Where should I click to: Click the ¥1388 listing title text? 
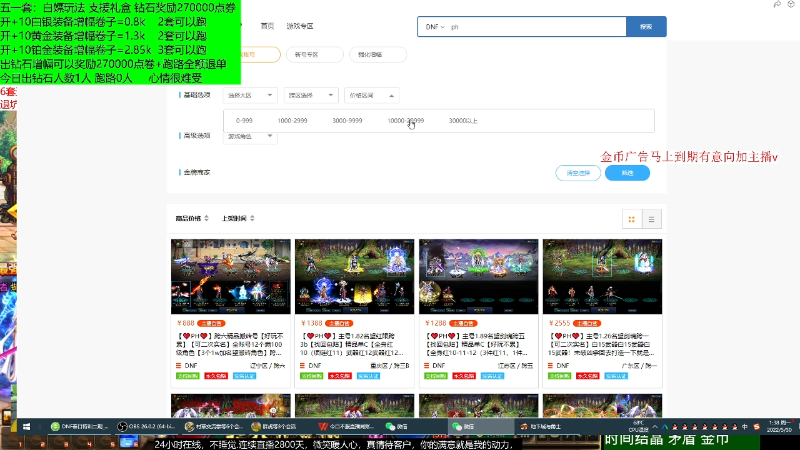tap(354, 344)
